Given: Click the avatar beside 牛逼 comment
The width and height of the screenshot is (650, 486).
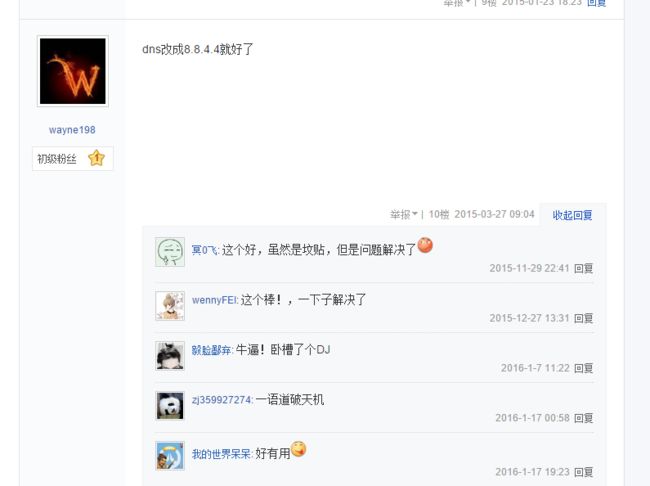Looking at the screenshot, I should (x=170, y=356).
